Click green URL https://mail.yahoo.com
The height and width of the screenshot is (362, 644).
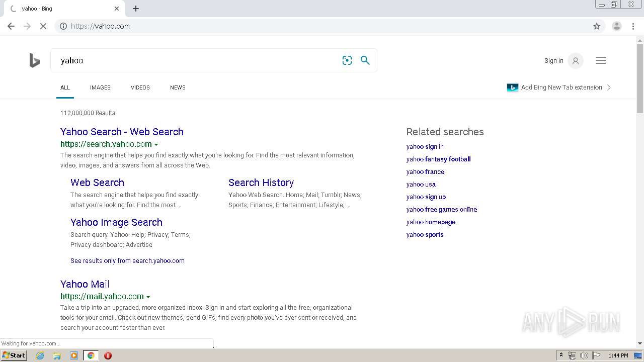102,297
